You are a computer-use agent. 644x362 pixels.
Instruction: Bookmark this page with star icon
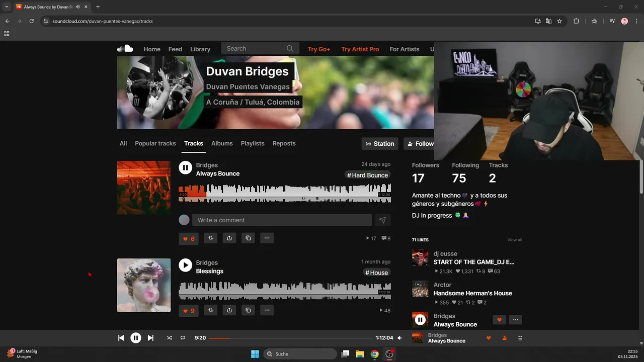559,21
